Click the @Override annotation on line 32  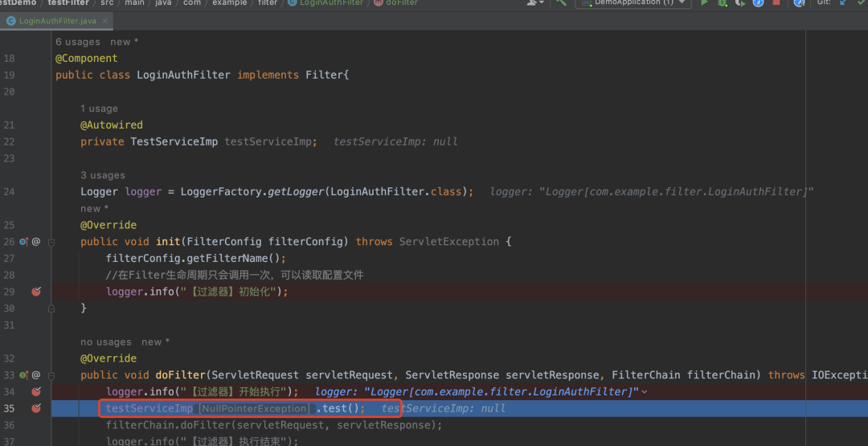click(x=108, y=358)
